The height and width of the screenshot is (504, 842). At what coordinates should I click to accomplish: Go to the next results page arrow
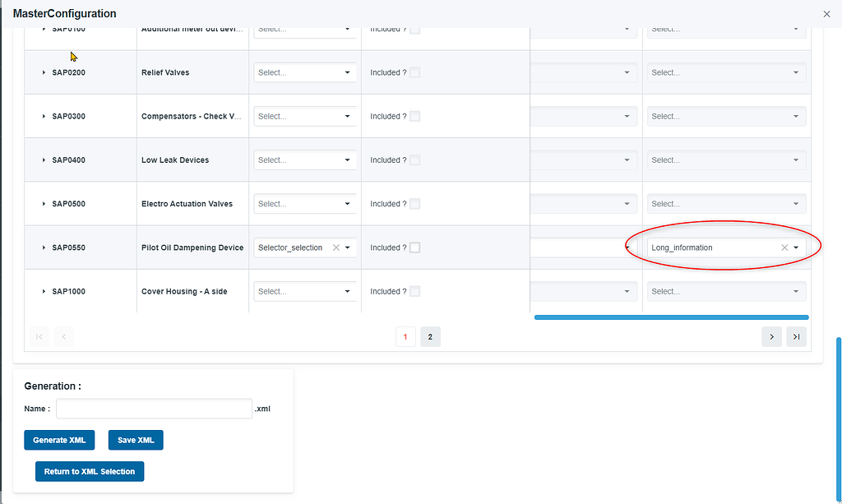[x=770, y=336]
